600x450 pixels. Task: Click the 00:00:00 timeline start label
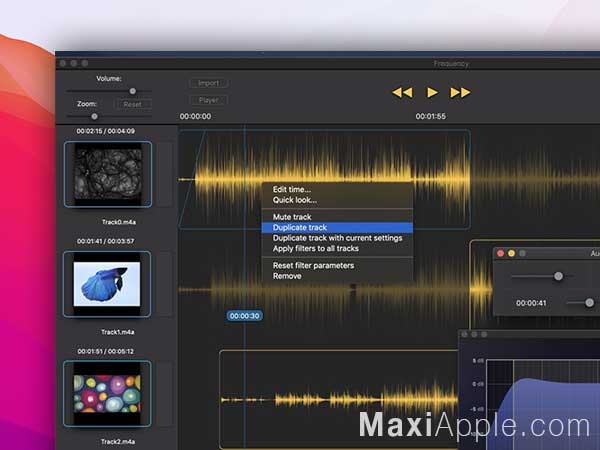point(196,116)
